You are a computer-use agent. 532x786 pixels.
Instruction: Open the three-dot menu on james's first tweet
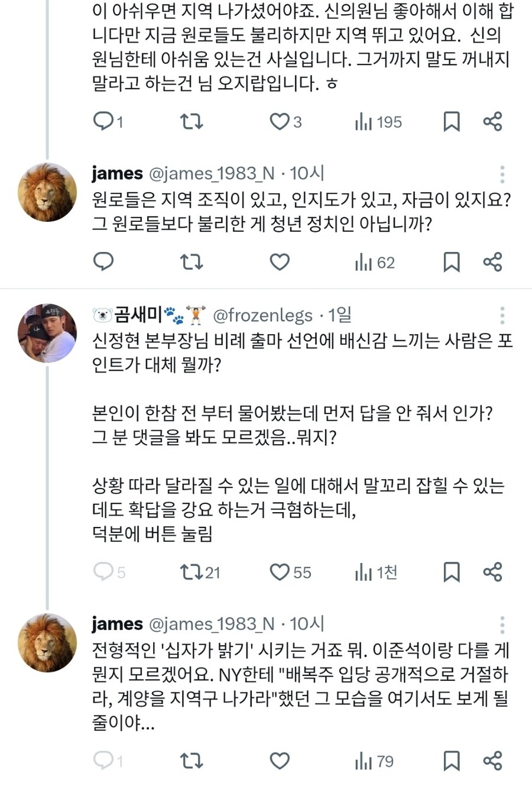[x=502, y=173]
